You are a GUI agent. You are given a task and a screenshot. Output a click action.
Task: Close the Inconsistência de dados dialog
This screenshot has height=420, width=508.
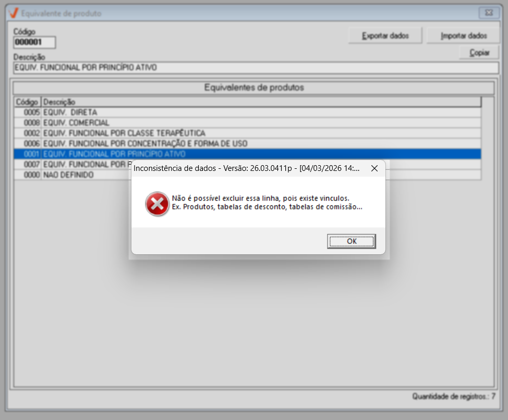(374, 168)
